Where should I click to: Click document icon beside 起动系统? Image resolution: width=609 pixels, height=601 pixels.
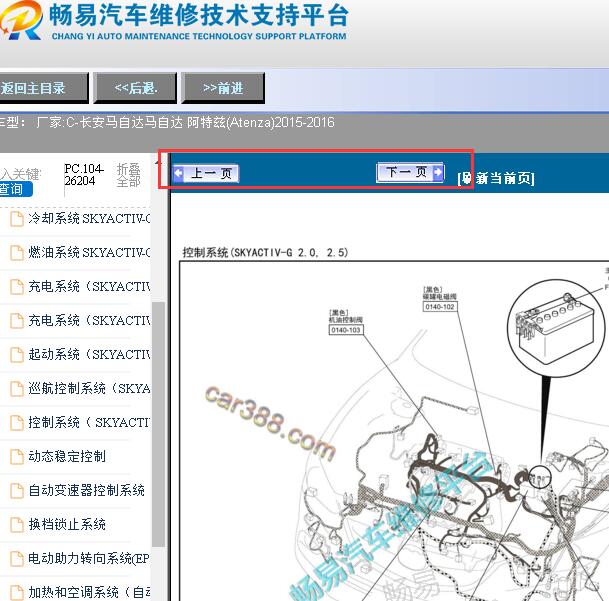[x=16, y=354]
